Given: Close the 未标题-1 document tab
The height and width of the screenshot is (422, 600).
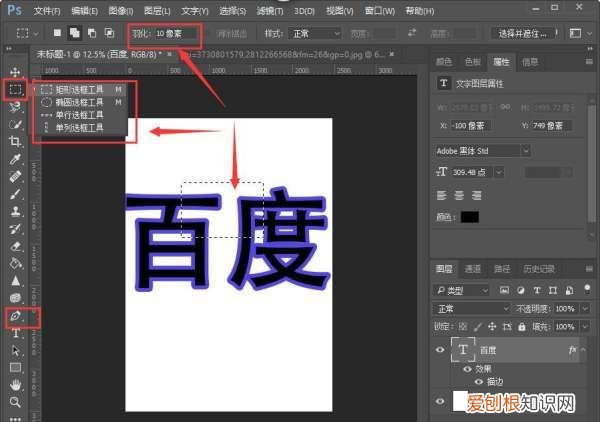Looking at the screenshot, I should (169, 54).
